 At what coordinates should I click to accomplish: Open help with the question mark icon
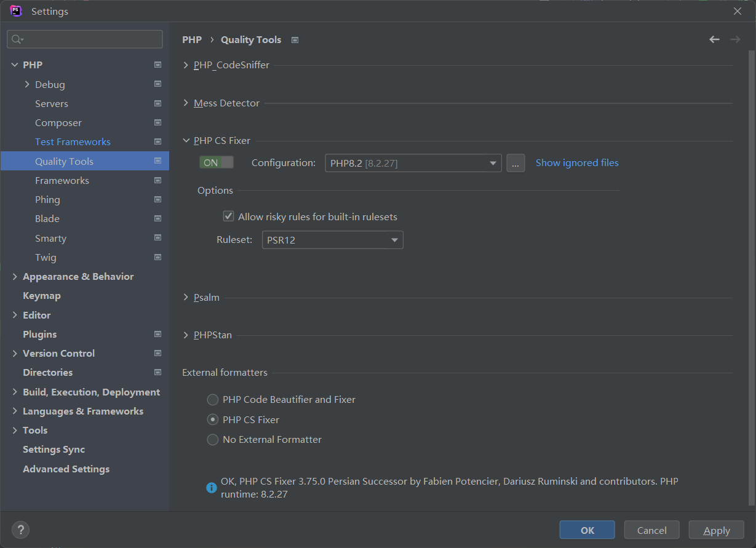20,530
